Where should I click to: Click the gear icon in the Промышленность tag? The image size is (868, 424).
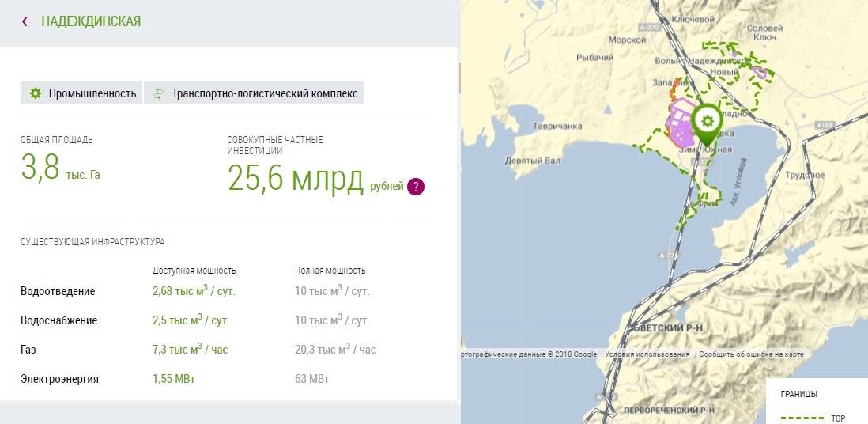[35, 93]
